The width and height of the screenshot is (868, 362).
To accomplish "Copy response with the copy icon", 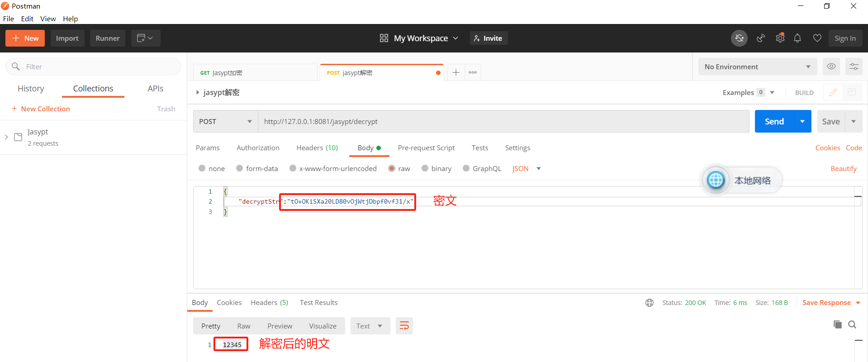I will tap(838, 324).
